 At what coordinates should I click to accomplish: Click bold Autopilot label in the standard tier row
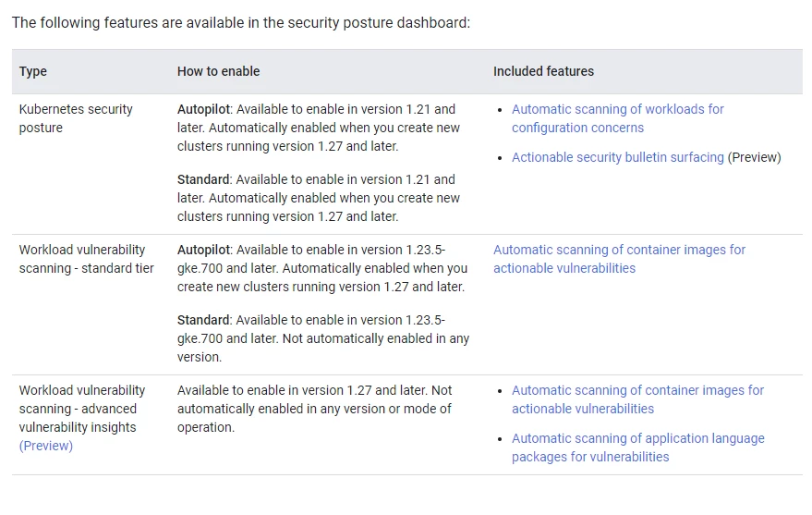pos(203,250)
